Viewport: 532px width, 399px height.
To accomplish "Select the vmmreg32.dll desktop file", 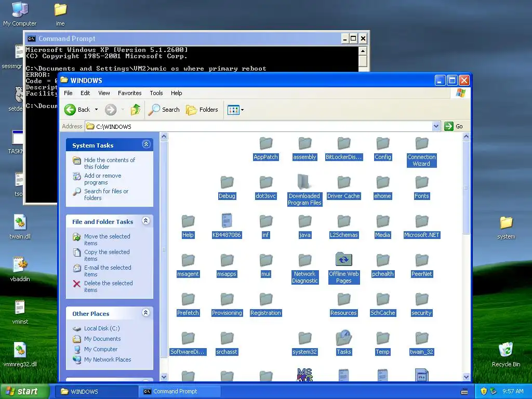I will (x=20, y=354).
